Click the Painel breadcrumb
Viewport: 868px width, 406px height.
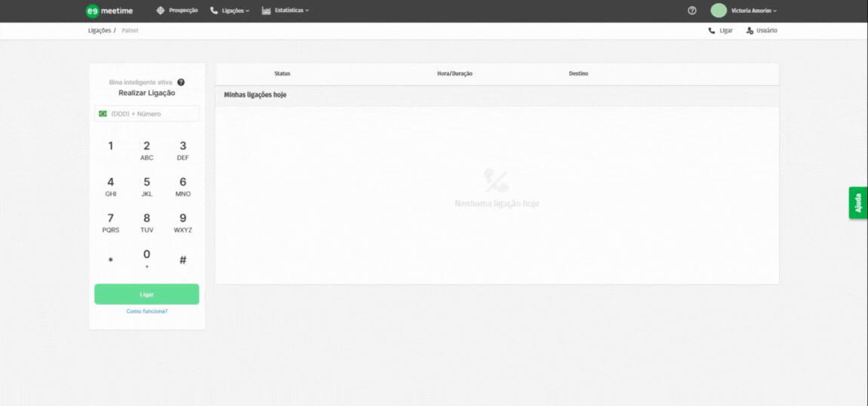(x=130, y=30)
